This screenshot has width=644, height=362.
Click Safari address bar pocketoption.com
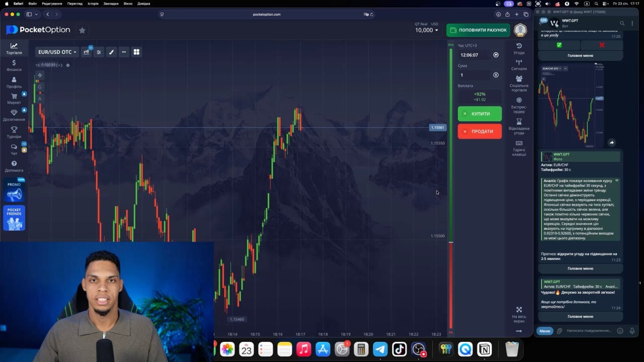pyautogui.click(x=267, y=14)
